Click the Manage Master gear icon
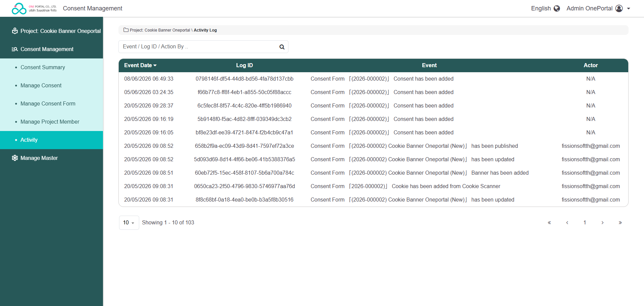Screen dimensions: 644x306 [15, 158]
